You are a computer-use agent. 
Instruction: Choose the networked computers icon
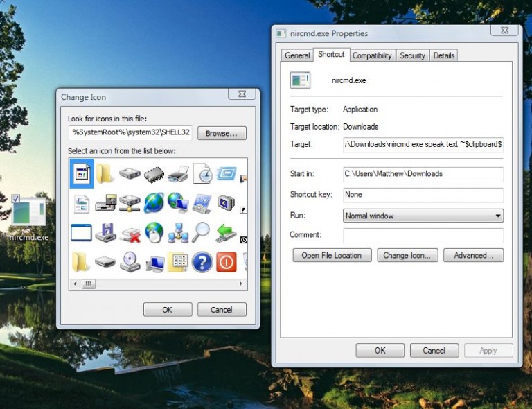pos(178,233)
